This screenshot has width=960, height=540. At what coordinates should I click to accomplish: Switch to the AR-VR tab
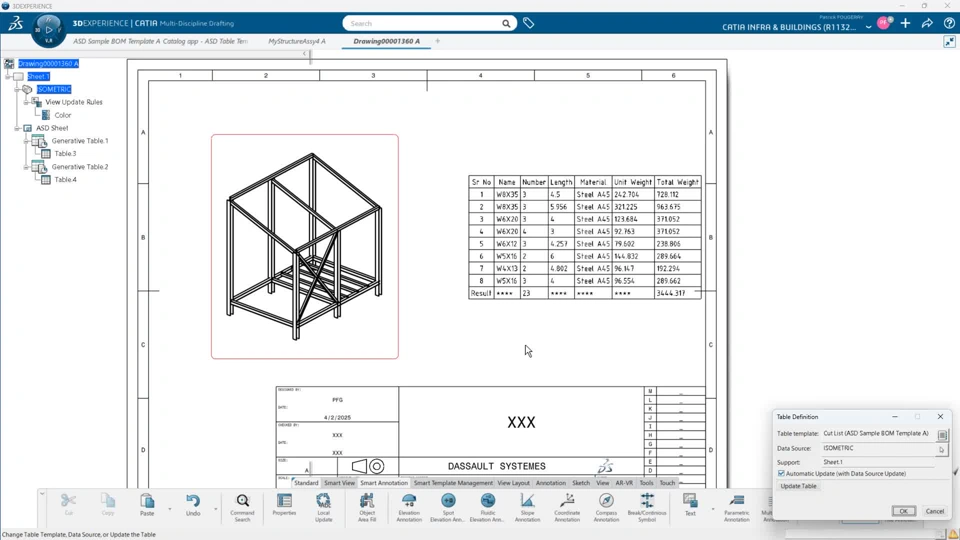pos(624,483)
